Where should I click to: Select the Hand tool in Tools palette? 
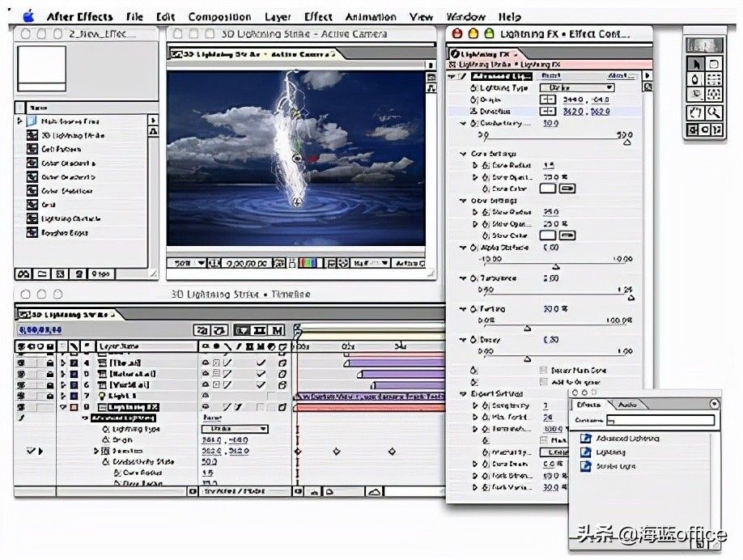pyautogui.click(x=695, y=112)
